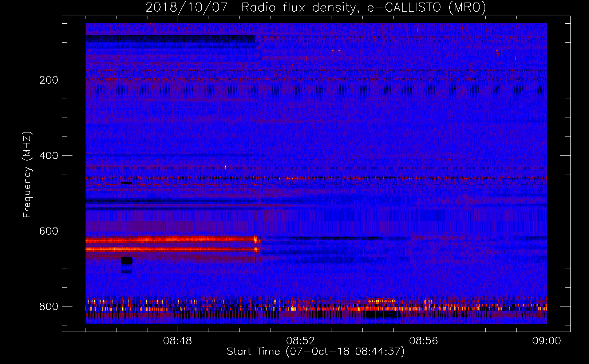Click the 'Start Time (07-Oct-18 08:44:37)' label
Screen dimensions: 589x364
tap(316, 352)
